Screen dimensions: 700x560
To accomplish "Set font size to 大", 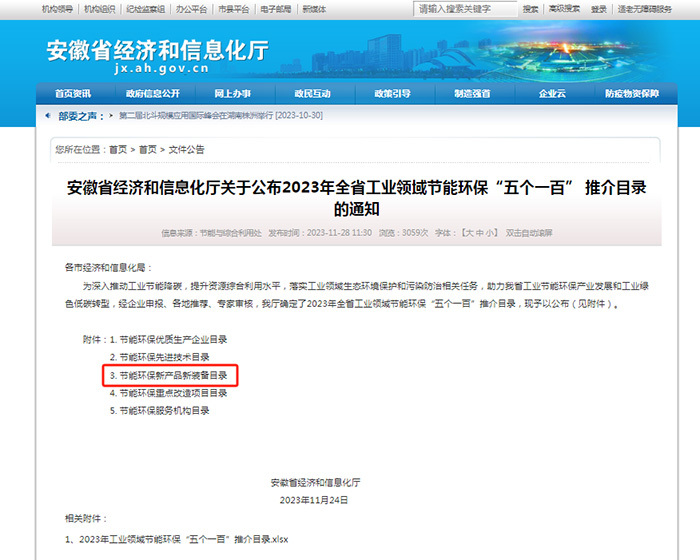I will click(470, 233).
